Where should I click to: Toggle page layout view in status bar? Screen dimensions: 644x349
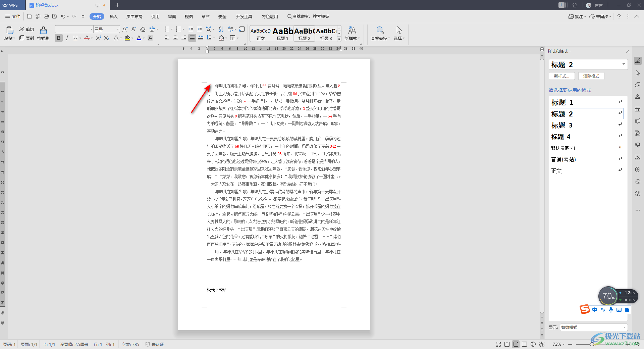pyautogui.click(x=516, y=344)
